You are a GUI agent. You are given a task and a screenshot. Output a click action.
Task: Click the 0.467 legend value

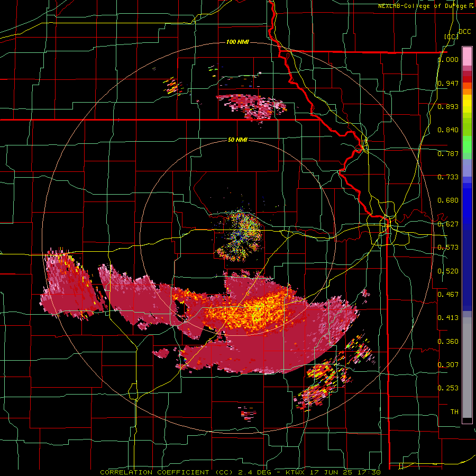pos(448,295)
